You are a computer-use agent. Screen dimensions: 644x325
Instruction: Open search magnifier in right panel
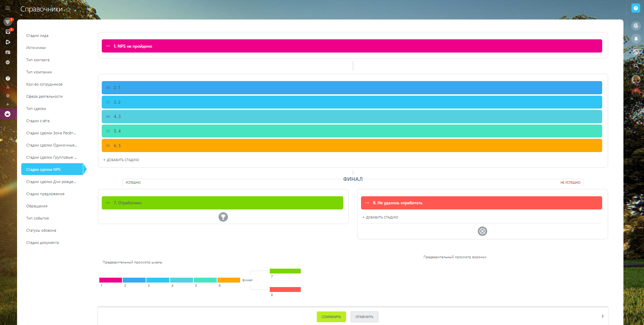pyautogui.click(x=636, y=66)
